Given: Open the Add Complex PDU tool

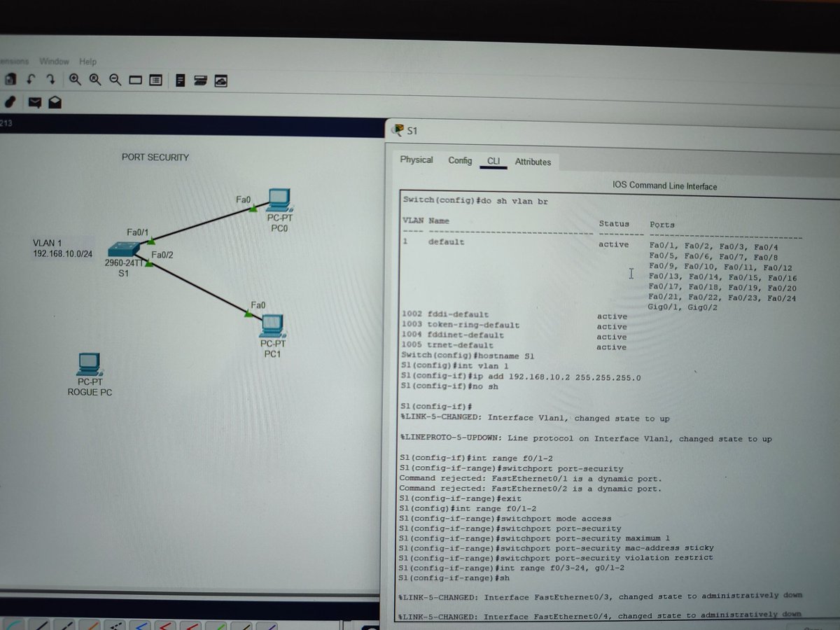Looking at the screenshot, I should tap(55, 102).
